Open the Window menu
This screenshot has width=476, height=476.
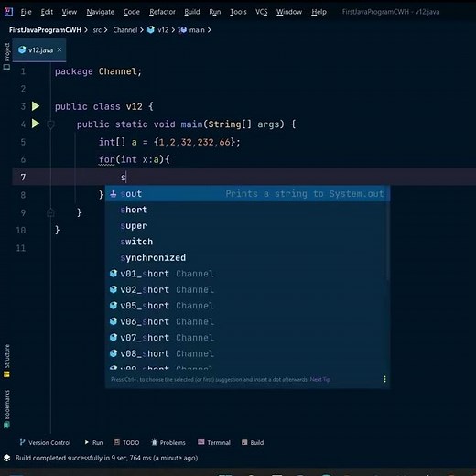[289, 12]
